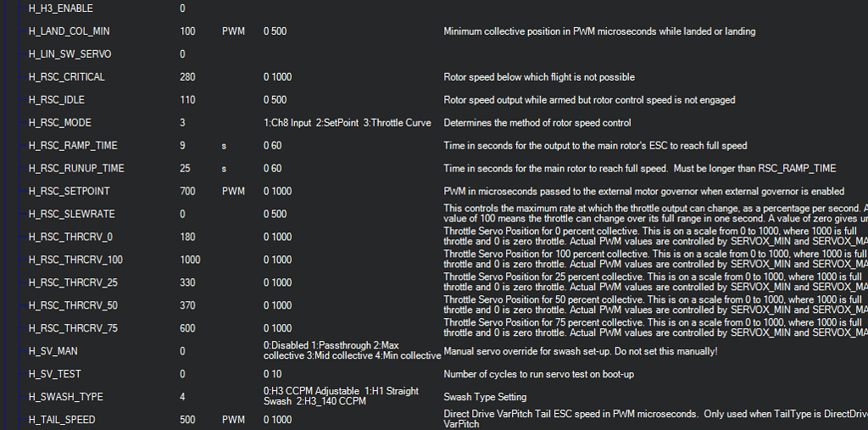Screen dimensions: 868x430
Task: Click the H_RSC_CRITICAL parameter name
Action: [x=66, y=77]
